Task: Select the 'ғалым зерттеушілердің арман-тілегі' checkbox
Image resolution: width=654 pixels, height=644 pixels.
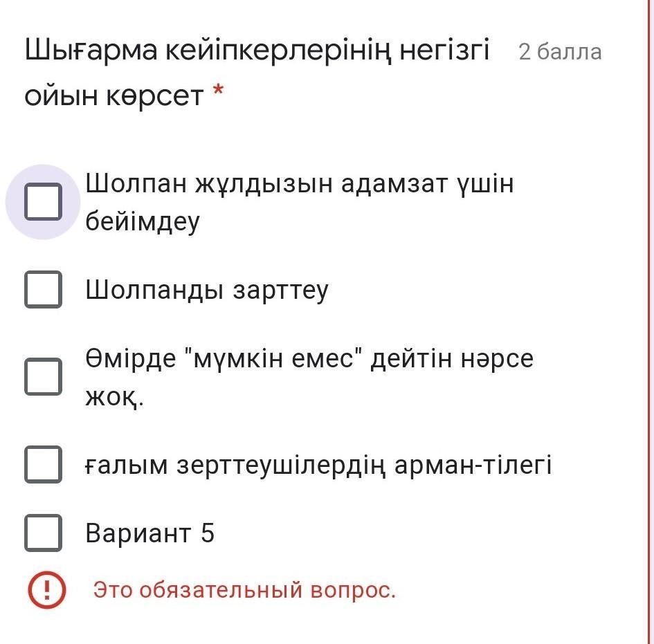Action: pos(43,464)
